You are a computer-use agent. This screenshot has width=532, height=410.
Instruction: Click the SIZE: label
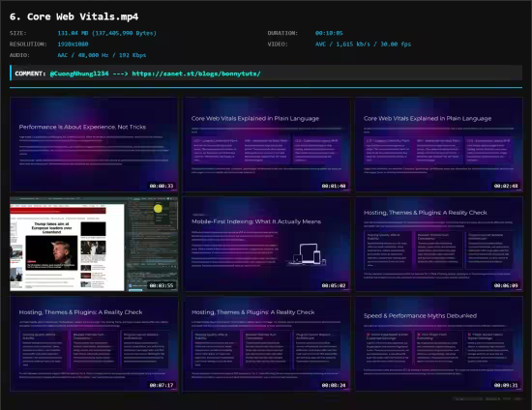click(18, 33)
